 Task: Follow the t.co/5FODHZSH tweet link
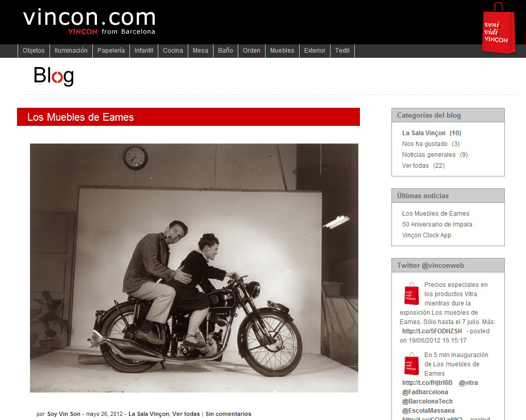(x=432, y=331)
